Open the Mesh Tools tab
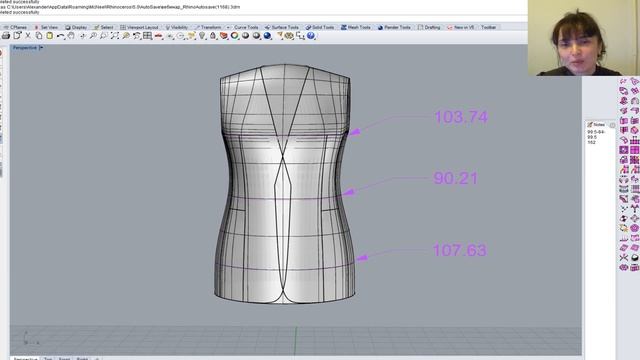This screenshot has width=640, height=360. (x=356, y=27)
